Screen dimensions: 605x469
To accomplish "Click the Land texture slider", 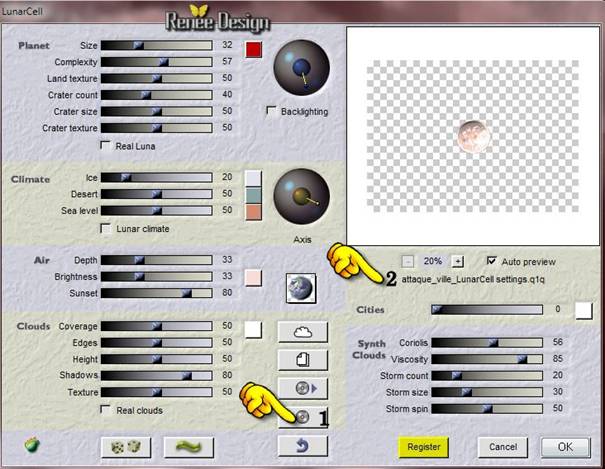I will (x=157, y=79).
